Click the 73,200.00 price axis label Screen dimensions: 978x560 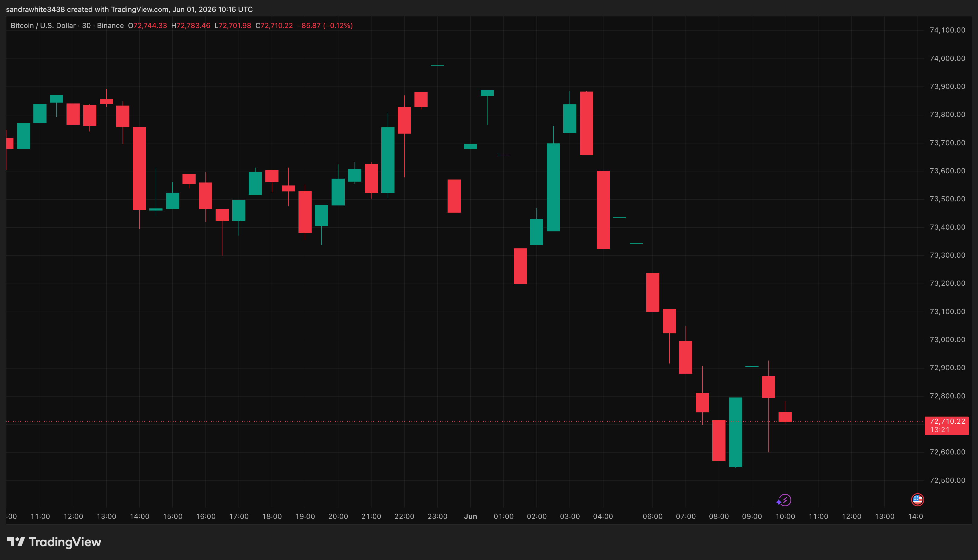(x=947, y=283)
